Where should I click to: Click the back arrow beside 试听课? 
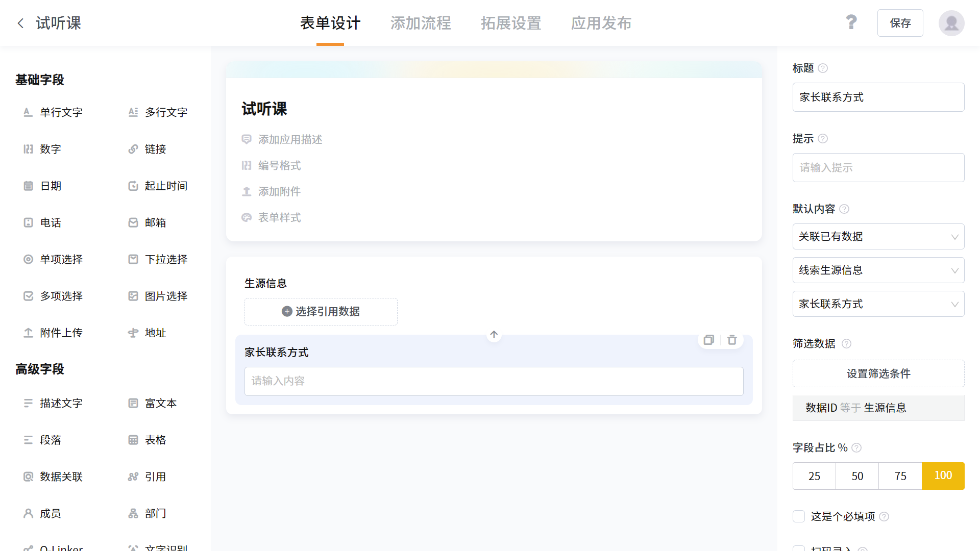[20, 23]
